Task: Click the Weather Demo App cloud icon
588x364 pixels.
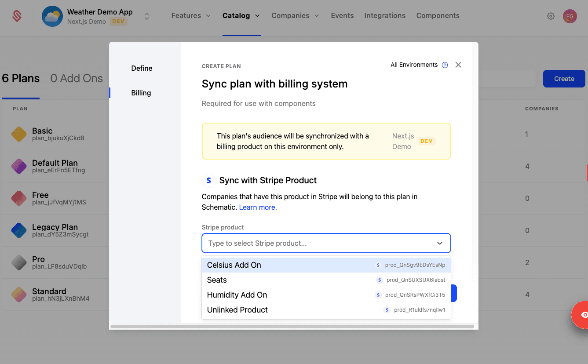Action: coord(52,16)
